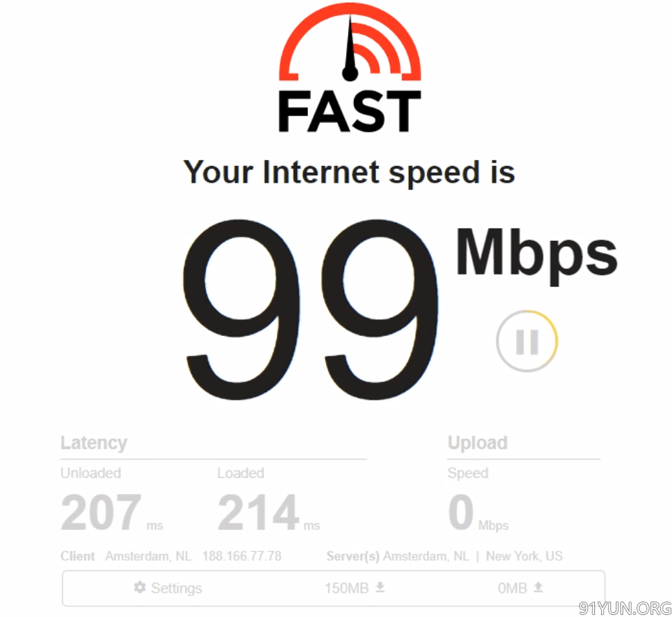The width and height of the screenshot is (672, 617).
Task: Click the Upload speed value 0
Action: tap(460, 512)
